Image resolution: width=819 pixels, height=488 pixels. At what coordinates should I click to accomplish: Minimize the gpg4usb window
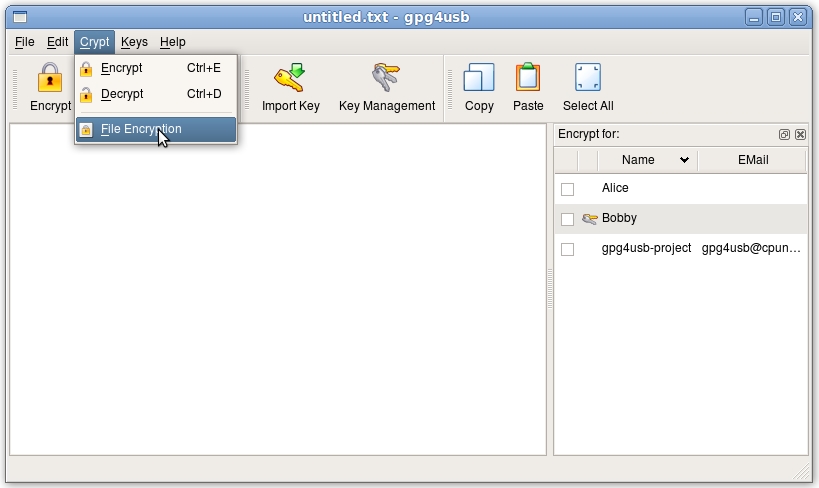click(x=754, y=17)
